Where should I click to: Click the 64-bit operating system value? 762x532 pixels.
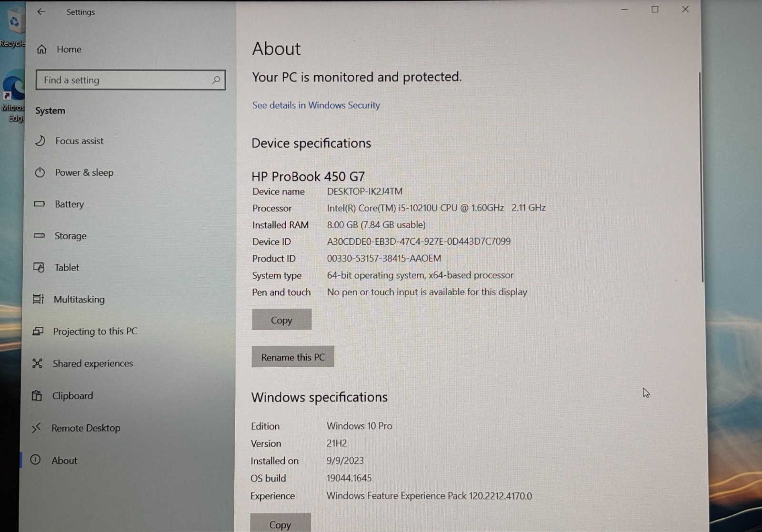coord(420,275)
